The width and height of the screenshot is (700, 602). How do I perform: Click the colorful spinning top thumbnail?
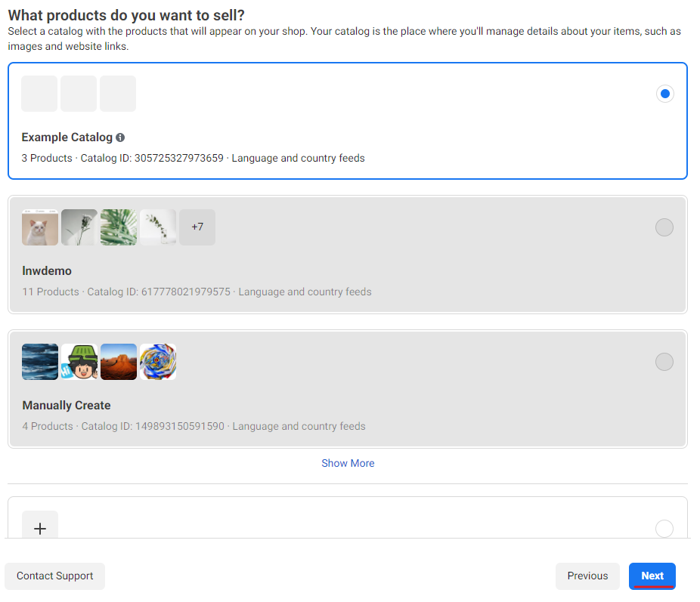click(x=158, y=362)
